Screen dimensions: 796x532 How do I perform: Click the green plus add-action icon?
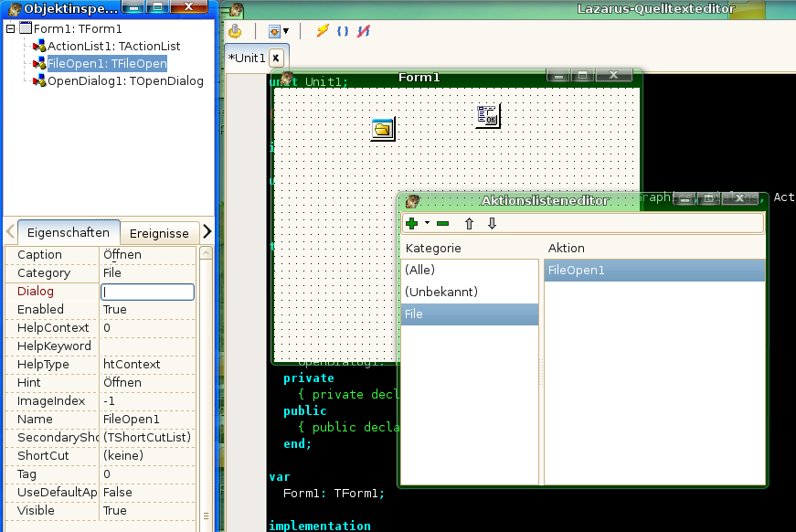coord(412,224)
